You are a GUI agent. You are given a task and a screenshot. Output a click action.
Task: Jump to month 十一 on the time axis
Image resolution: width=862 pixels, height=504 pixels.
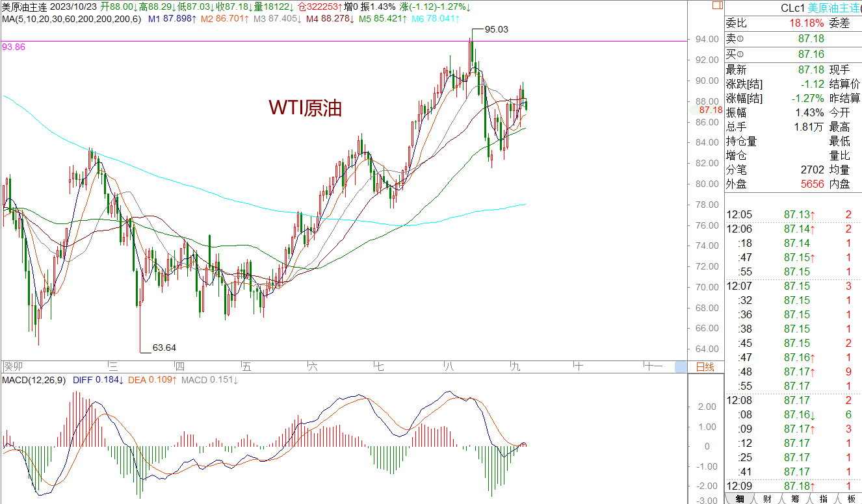(652, 367)
